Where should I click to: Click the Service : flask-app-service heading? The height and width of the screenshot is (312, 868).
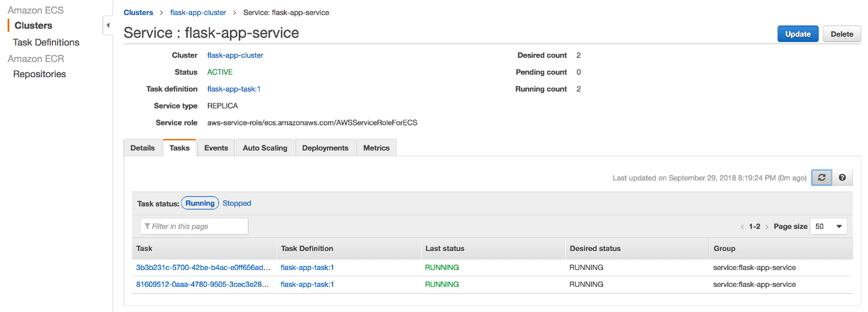211,33
